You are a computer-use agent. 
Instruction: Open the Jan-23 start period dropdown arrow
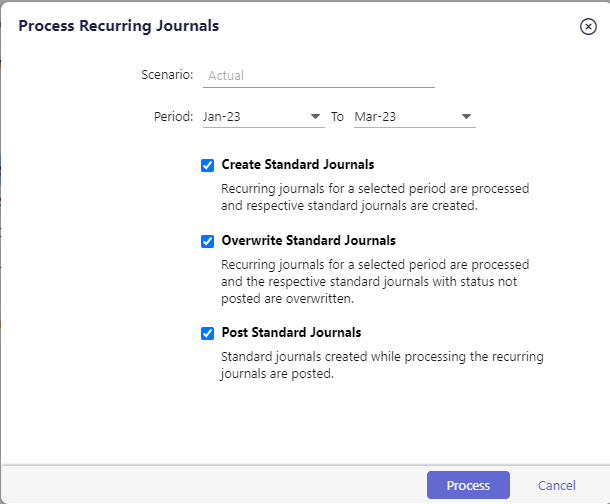[x=315, y=116]
